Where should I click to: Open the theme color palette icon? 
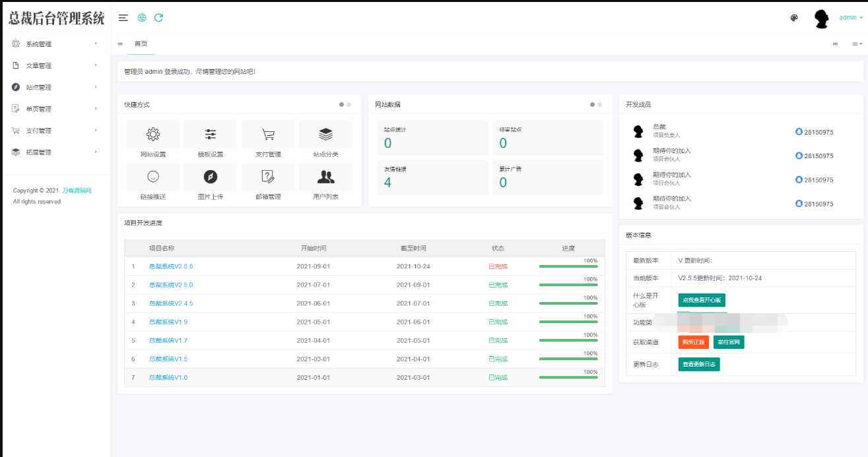[x=794, y=18]
